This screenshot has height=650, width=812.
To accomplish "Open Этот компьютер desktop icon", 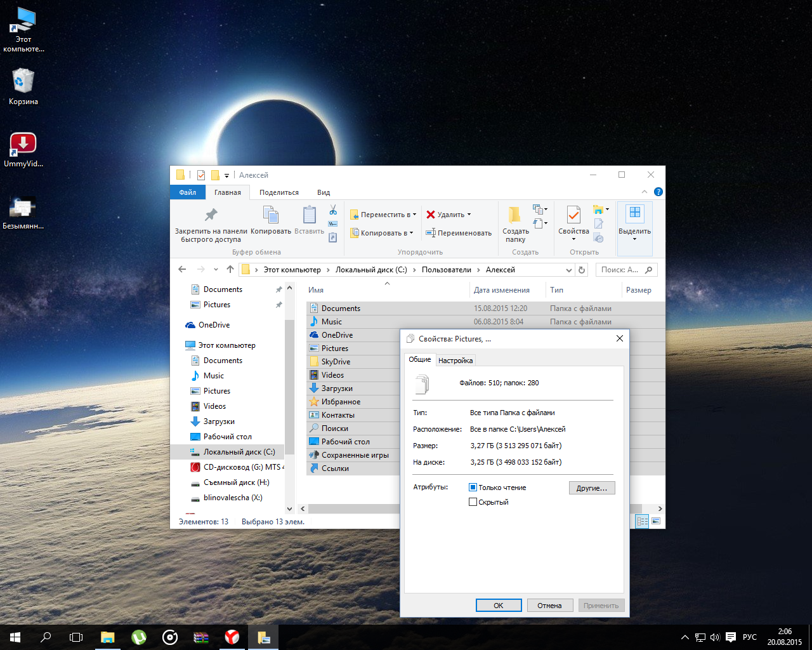I will tap(23, 30).
